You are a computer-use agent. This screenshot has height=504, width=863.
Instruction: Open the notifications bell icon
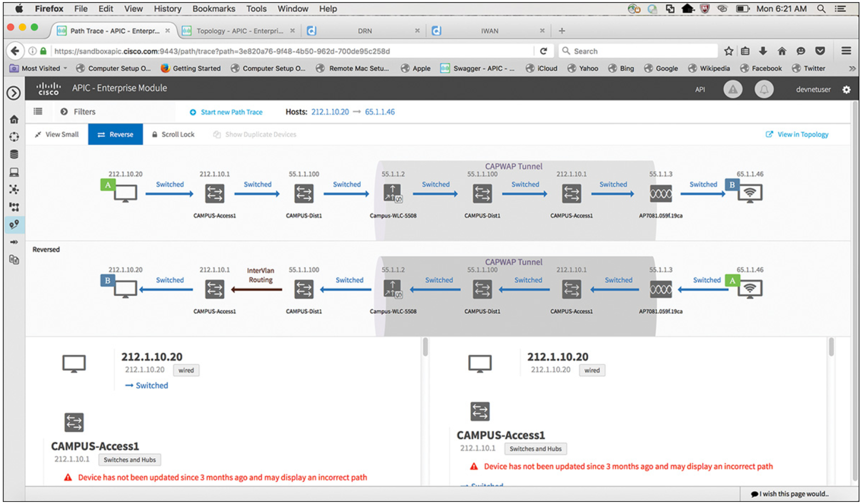pos(764,90)
